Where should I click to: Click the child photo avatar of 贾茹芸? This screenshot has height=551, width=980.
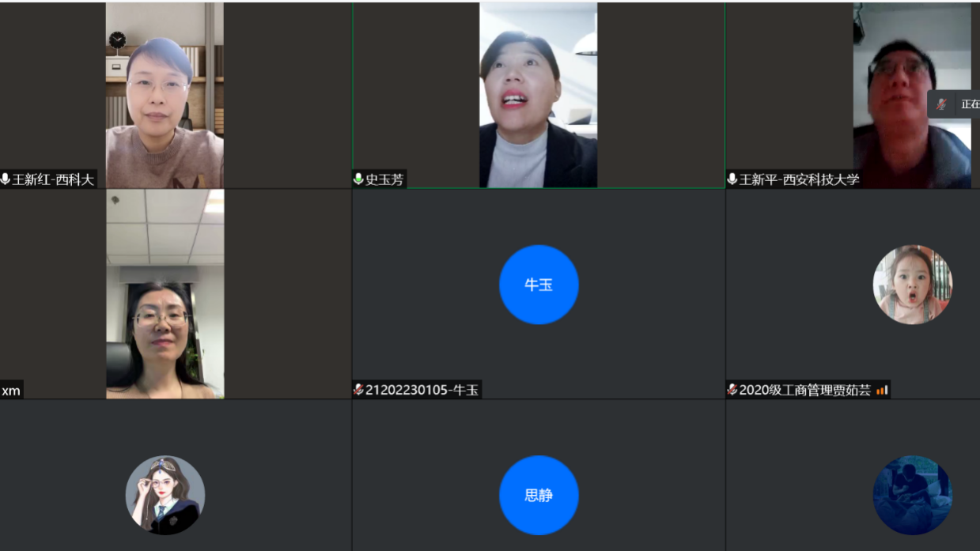(912, 285)
